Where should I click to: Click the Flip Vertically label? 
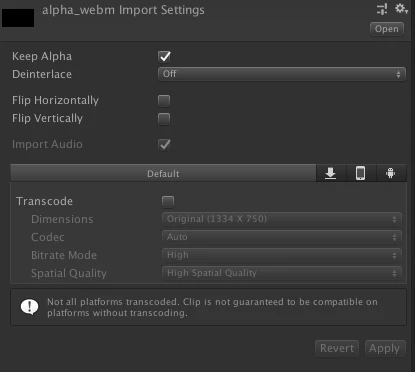tap(47, 118)
